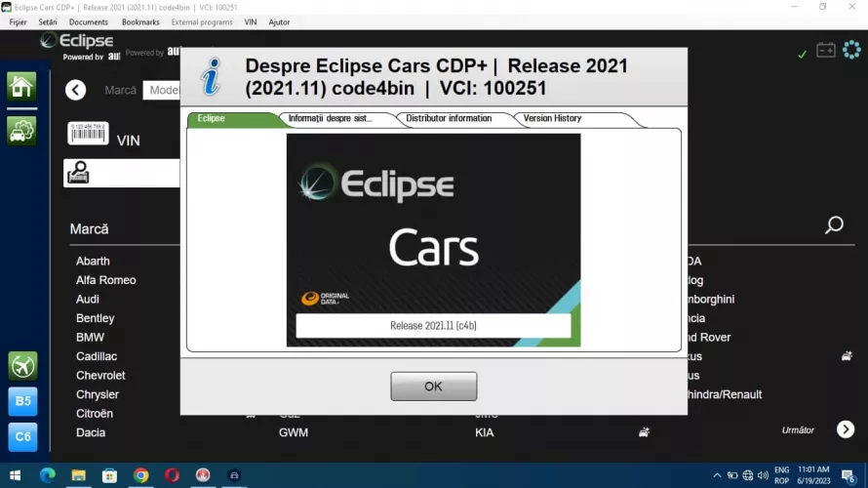868x488 pixels.
Task: Click the green checkmark status icon
Action: click(802, 54)
